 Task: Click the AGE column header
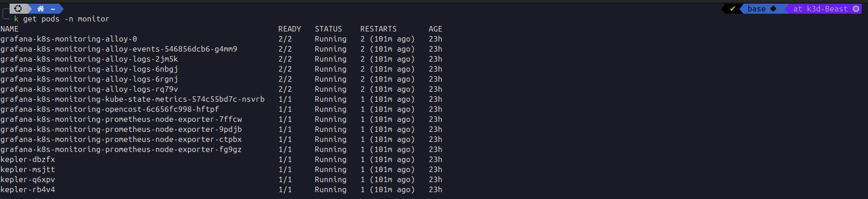click(x=435, y=29)
